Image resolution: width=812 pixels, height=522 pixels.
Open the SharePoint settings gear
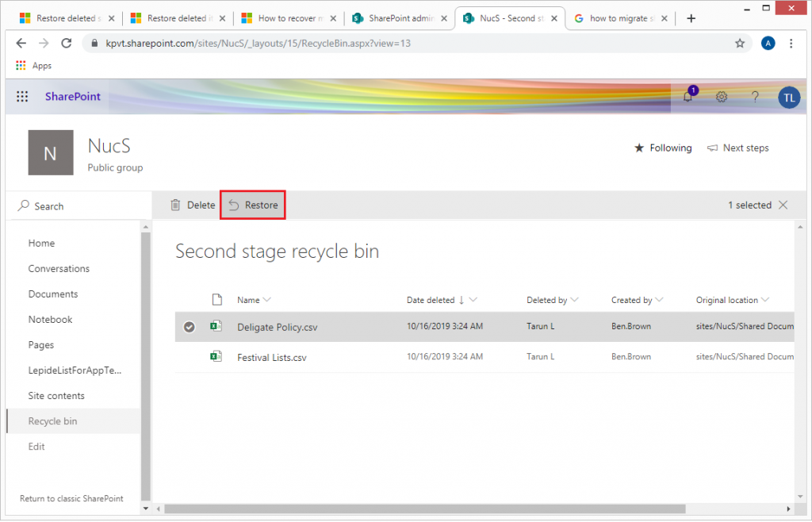[x=721, y=97]
